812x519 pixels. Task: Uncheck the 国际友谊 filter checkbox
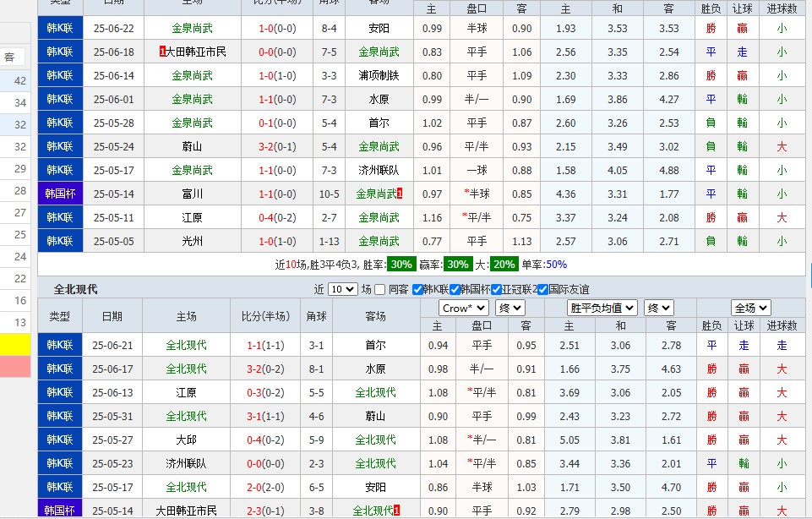pos(542,290)
